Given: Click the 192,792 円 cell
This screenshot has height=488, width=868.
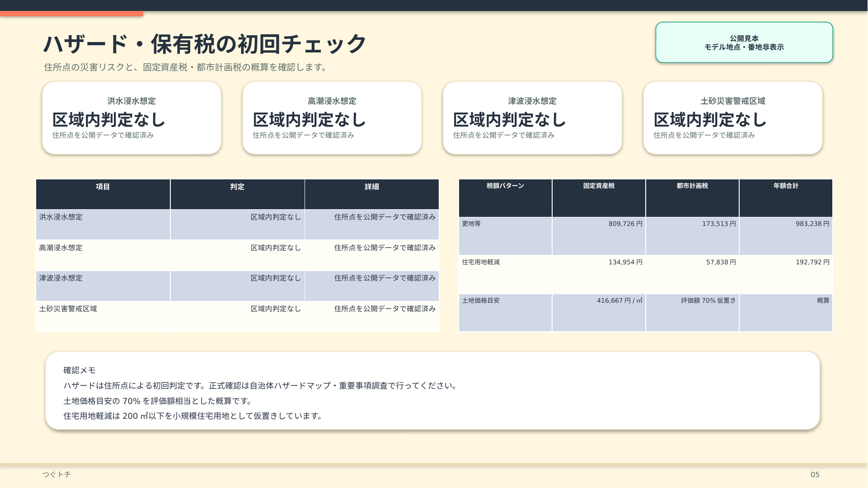Looking at the screenshot, I should (786, 275).
